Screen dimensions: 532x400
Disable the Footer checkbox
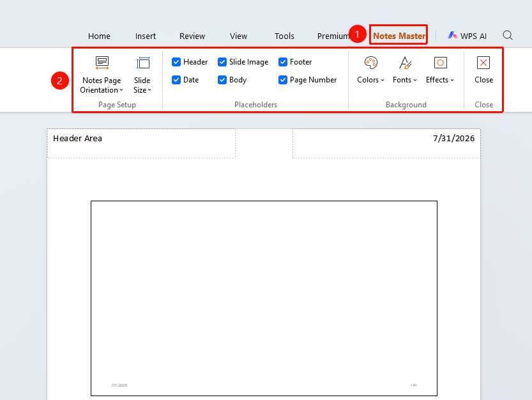283,62
